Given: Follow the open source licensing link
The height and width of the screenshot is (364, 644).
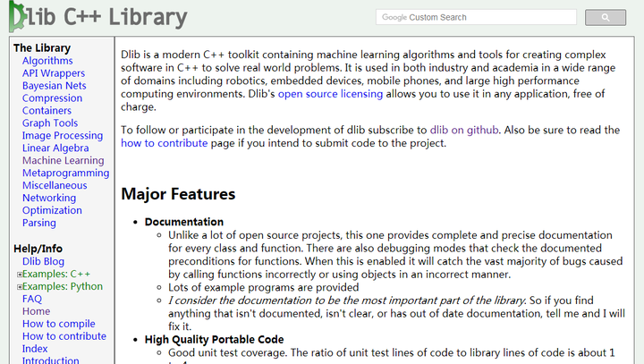Looking at the screenshot, I should [x=318, y=94].
